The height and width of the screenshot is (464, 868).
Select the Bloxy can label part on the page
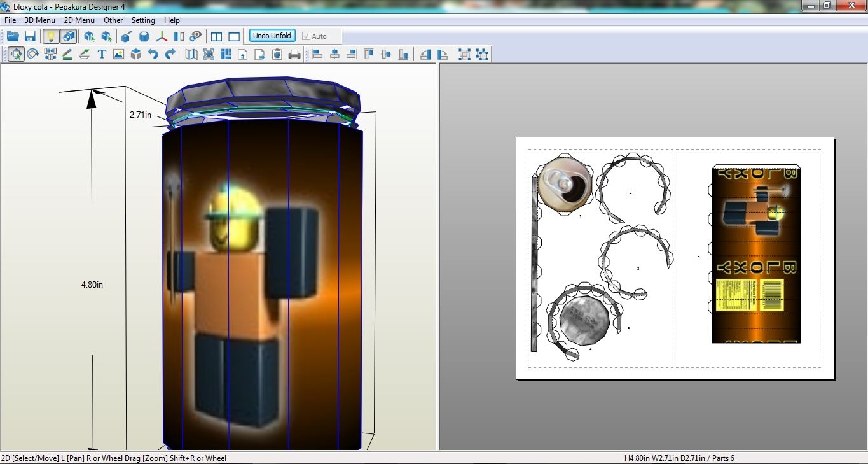pos(755,255)
